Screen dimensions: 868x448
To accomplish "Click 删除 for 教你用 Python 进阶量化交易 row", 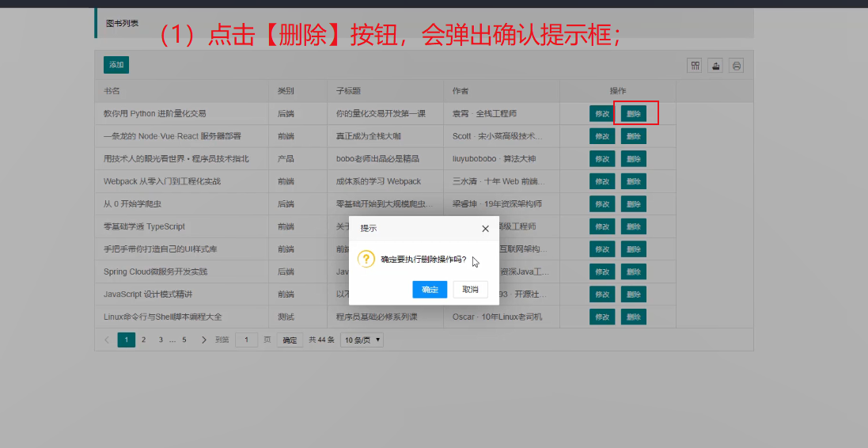I will click(634, 113).
